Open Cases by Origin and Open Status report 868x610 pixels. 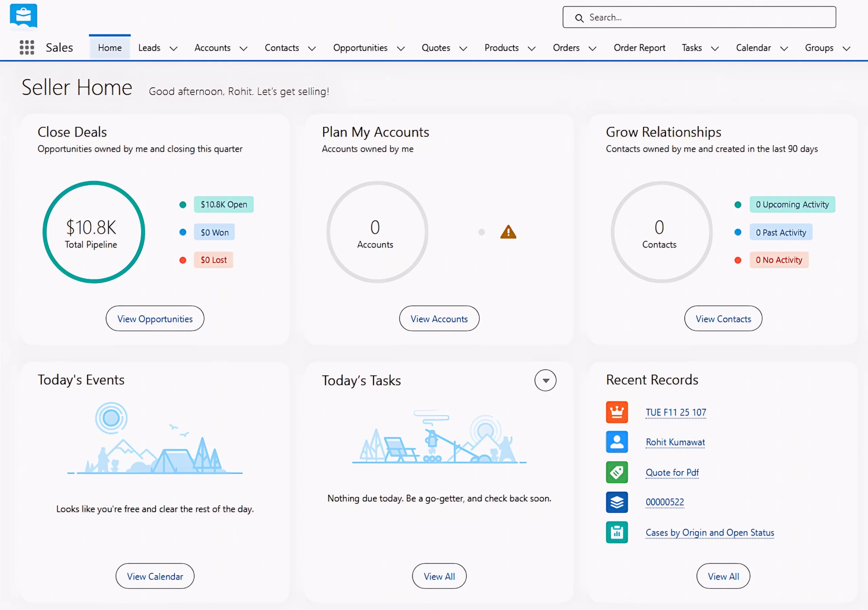710,532
